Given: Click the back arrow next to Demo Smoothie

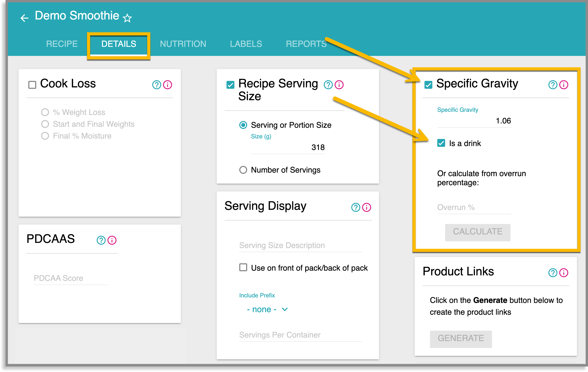Looking at the screenshot, I should pos(24,18).
